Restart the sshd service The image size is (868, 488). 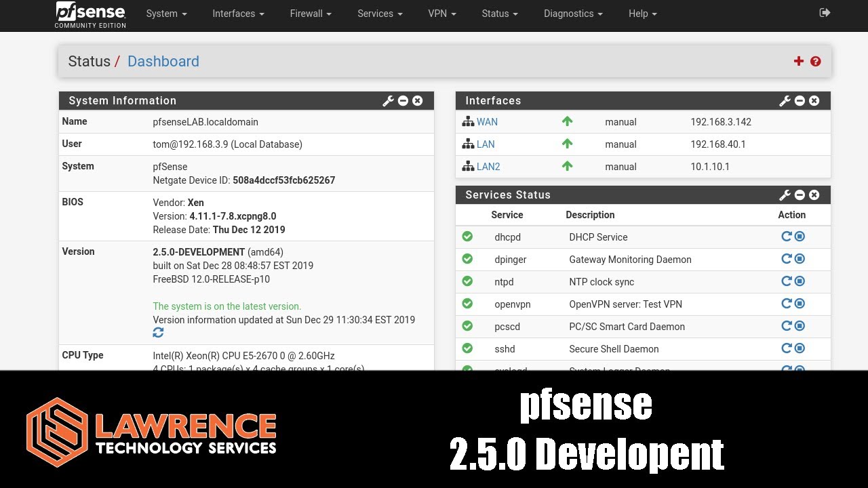(x=787, y=348)
